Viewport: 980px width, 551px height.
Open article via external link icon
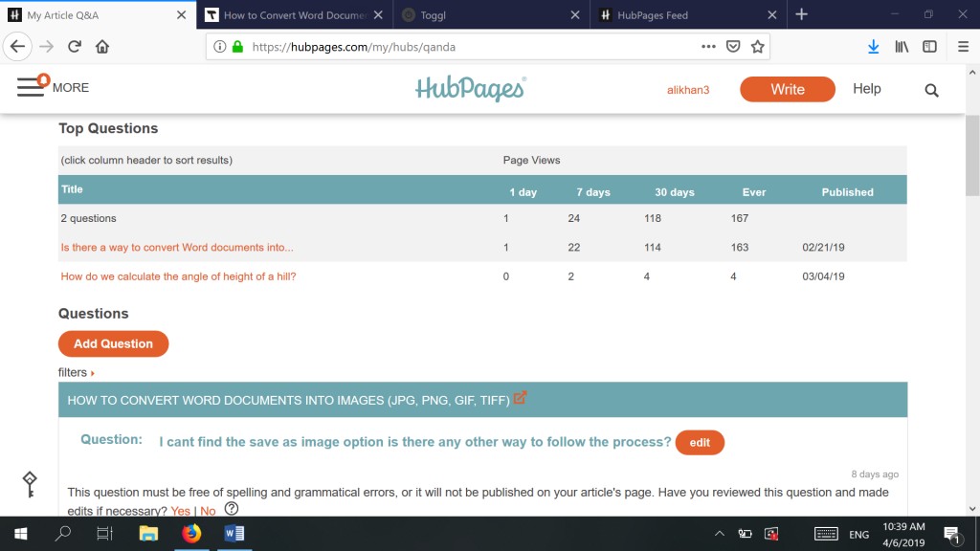[520, 398]
